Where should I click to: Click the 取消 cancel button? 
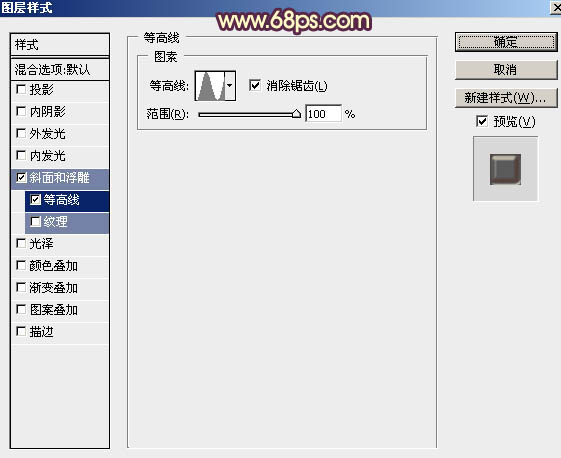point(506,70)
